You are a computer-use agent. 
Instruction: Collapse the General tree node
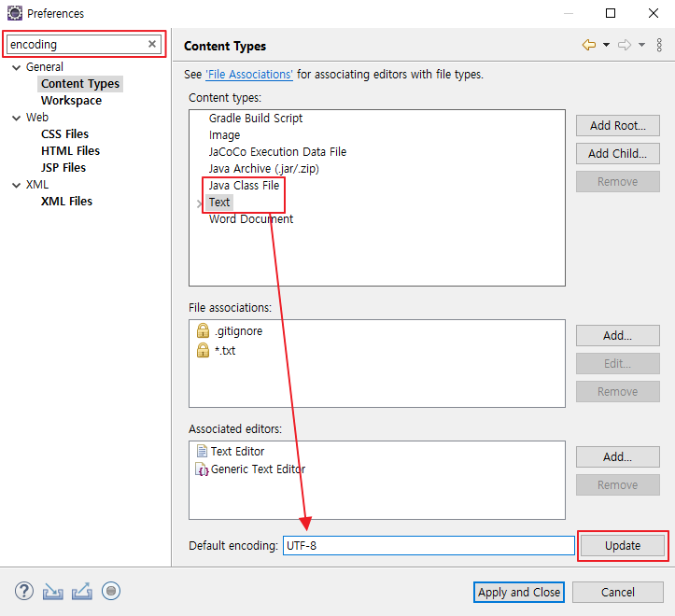pyautogui.click(x=17, y=67)
